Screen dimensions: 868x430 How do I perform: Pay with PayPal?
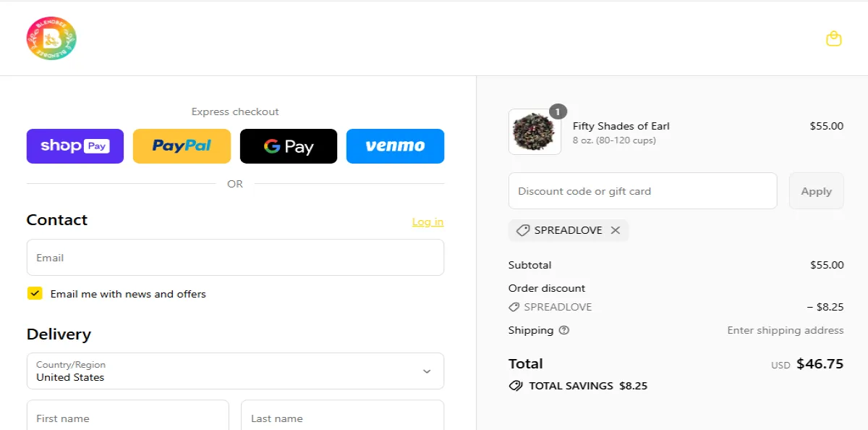(182, 146)
